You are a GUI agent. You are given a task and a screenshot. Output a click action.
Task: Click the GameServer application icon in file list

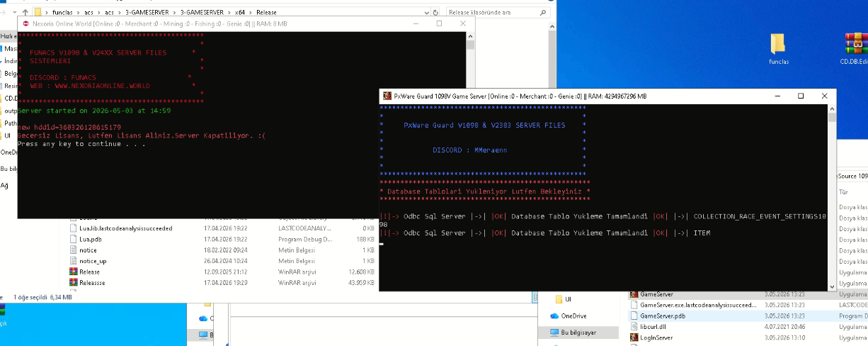click(x=634, y=294)
